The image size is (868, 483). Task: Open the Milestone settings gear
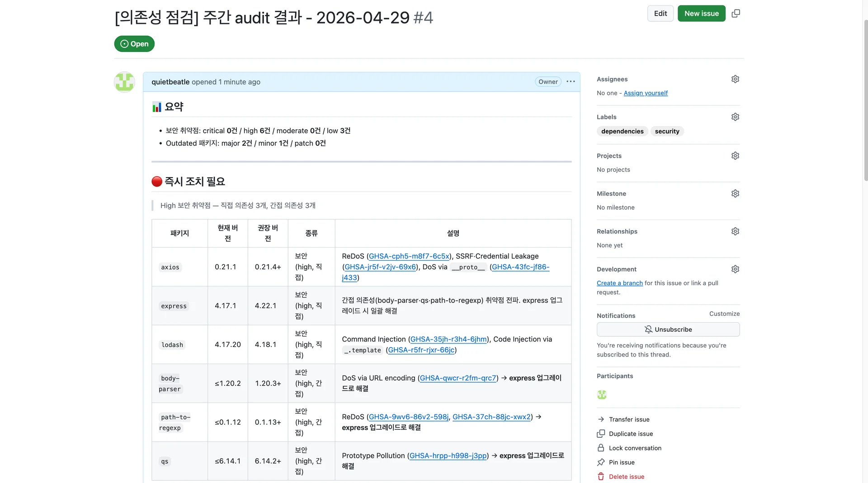[x=735, y=193]
